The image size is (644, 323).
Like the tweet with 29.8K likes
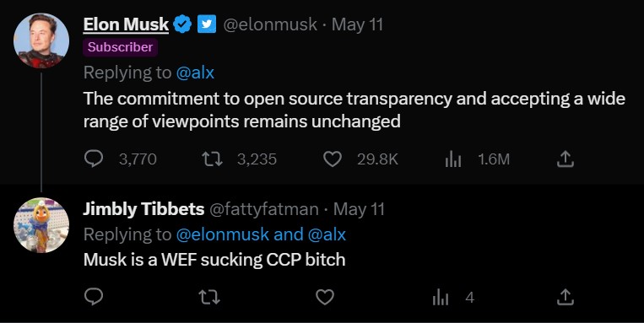[x=333, y=159]
